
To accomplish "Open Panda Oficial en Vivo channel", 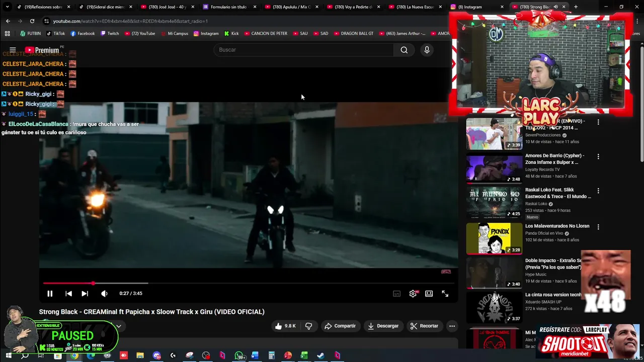I will pos(544,233).
